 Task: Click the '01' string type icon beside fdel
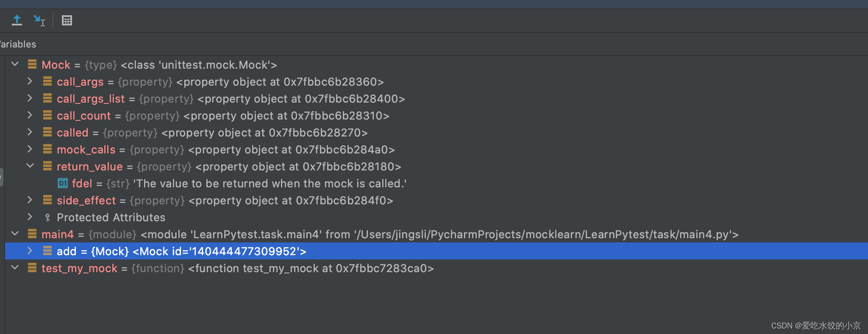[62, 183]
